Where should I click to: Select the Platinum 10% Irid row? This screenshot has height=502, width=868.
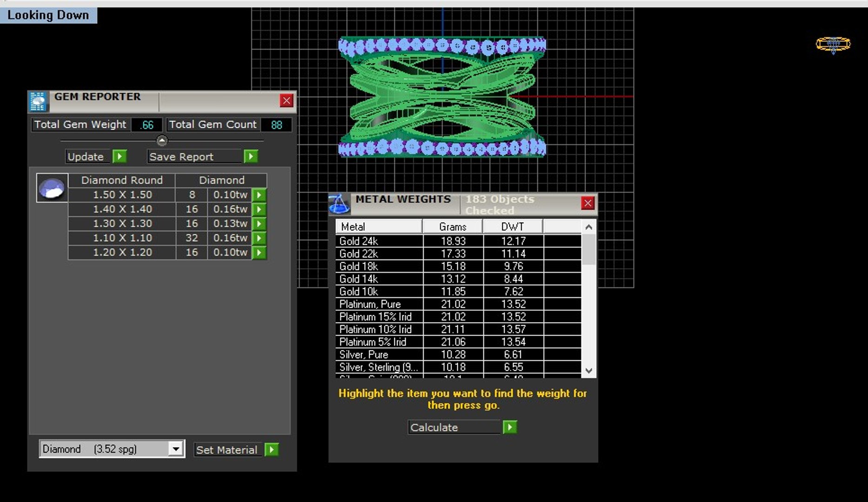tap(458, 329)
